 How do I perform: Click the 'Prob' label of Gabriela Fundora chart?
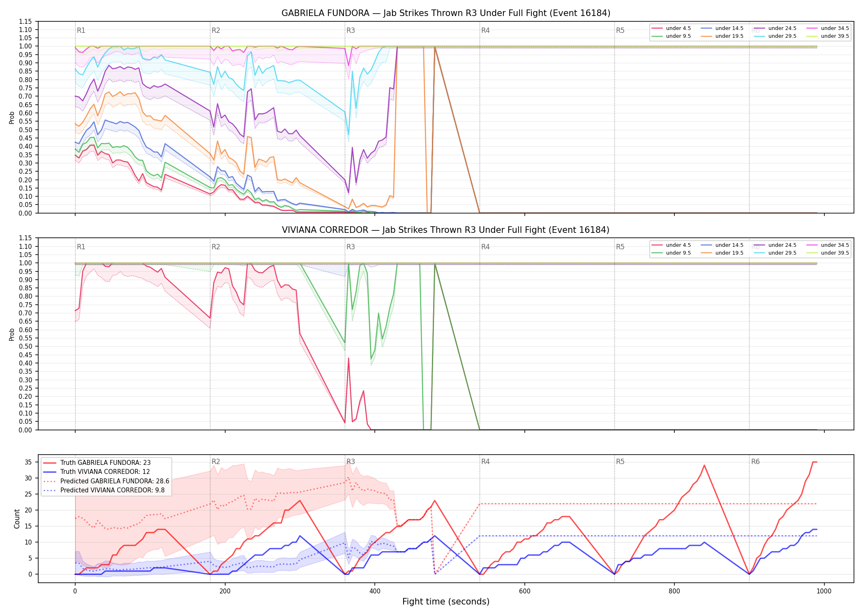[12, 118]
